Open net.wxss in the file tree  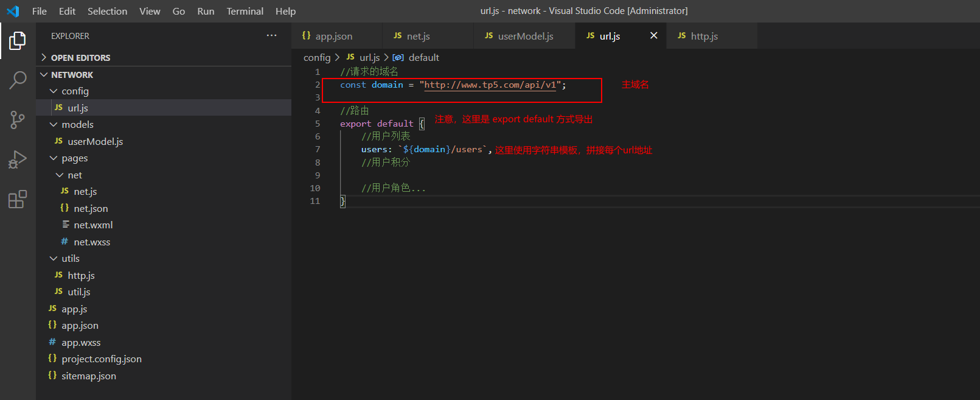(x=164, y=242)
